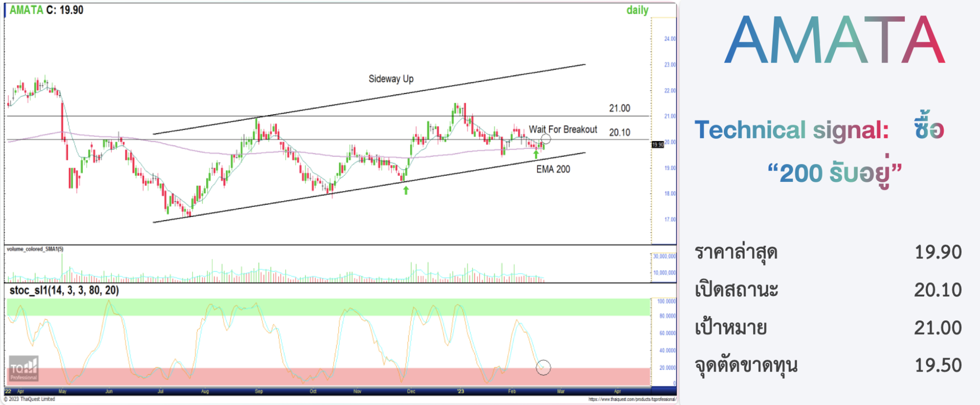This screenshot has height=405, width=980.
Task: Click the "ราคาล่าสุด" row label
Action: pyautogui.click(x=736, y=252)
